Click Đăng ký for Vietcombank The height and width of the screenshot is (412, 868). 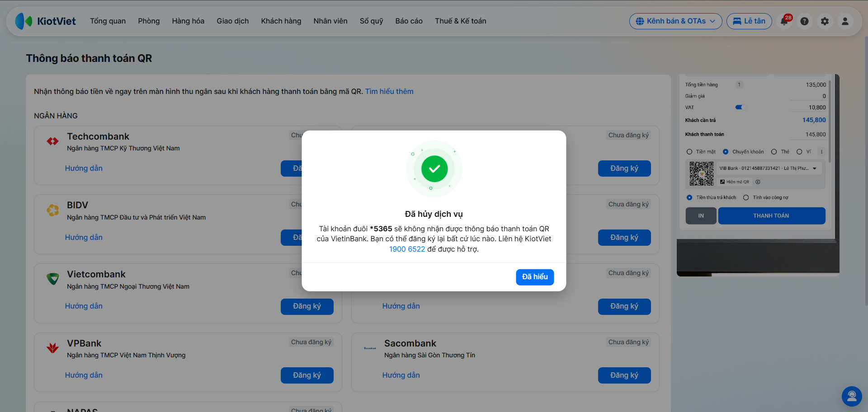(x=307, y=306)
